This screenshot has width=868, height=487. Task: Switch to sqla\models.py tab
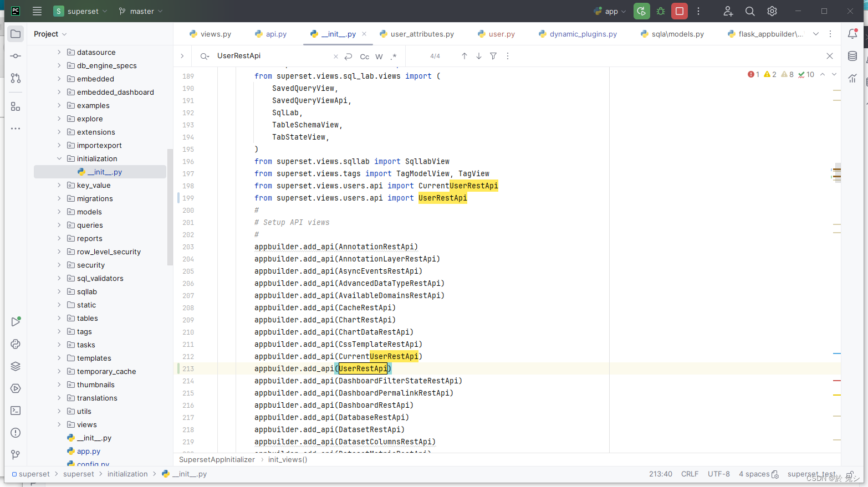click(672, 34)
